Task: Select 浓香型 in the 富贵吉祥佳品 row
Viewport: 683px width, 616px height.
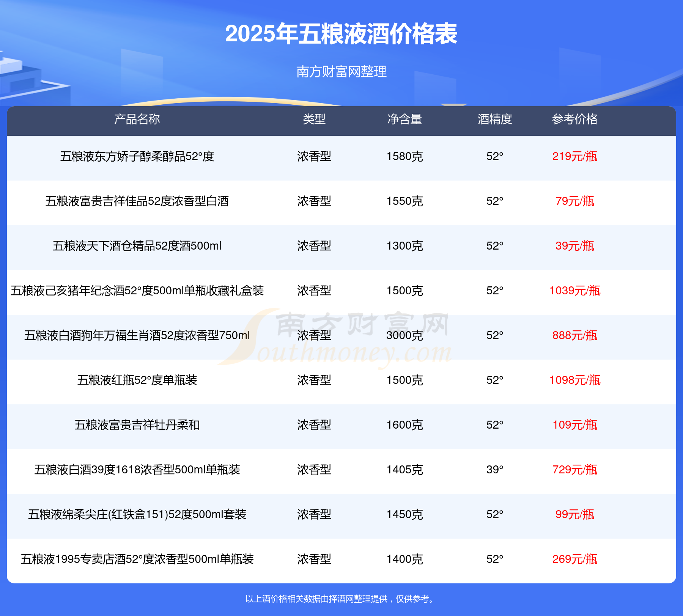Action: point(314,201)
